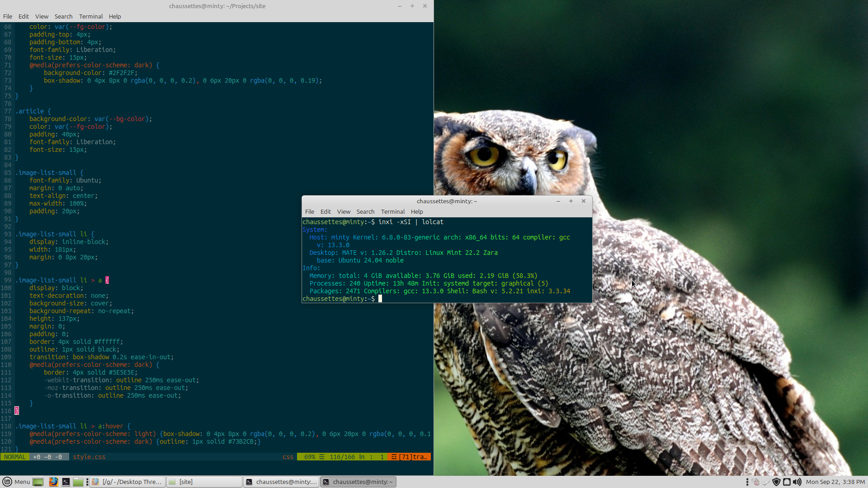This screenshot has height=488, width=868.
Task: Launch Firefox from the panel launcher
Action: click(x=53, y=482)
